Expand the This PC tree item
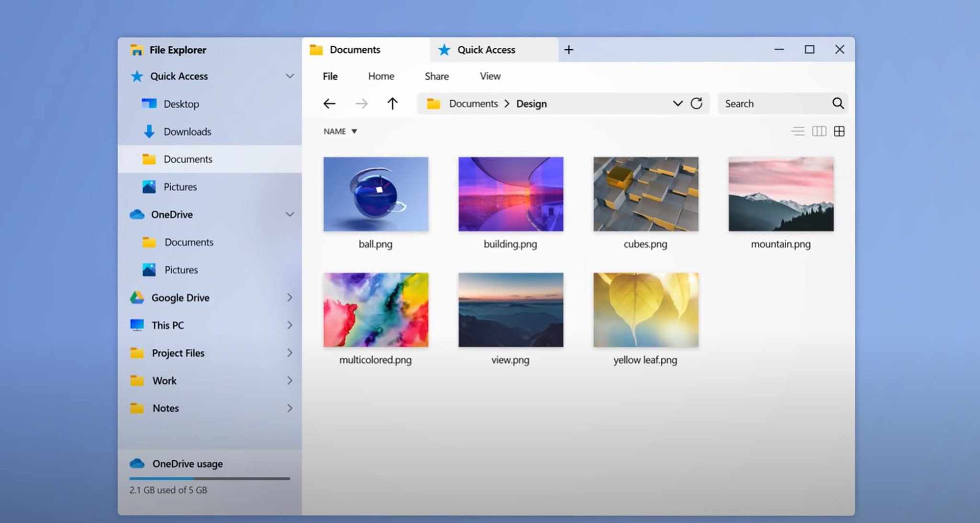The image size is (980, 523). coord(290,325)
